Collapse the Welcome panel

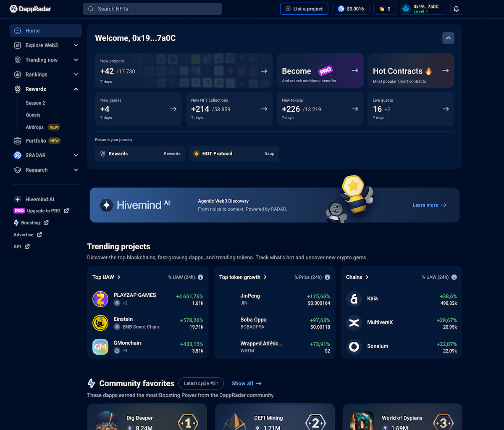[448, 38]
